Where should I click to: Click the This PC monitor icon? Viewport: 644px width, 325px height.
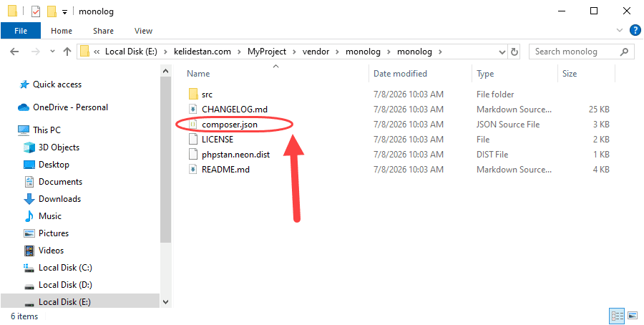(24, 130)
